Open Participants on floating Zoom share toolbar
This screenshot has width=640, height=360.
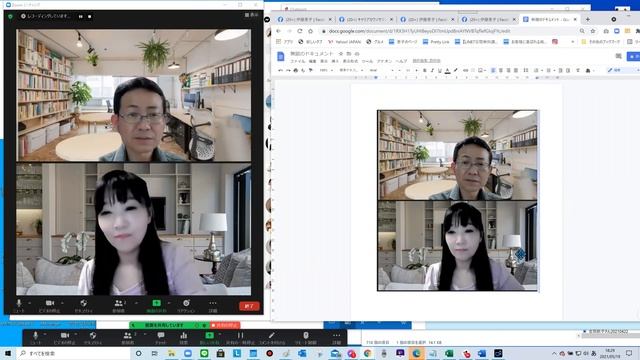coord(127,338)
